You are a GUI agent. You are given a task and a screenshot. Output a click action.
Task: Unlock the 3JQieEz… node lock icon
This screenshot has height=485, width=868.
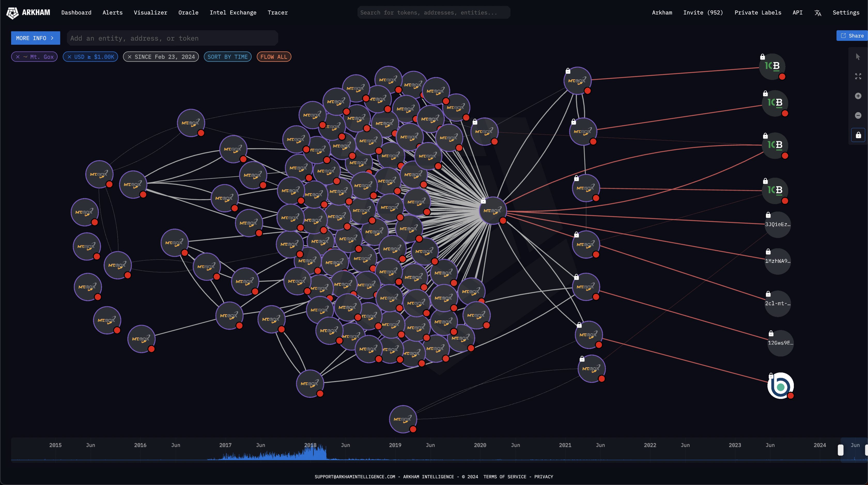768,215
